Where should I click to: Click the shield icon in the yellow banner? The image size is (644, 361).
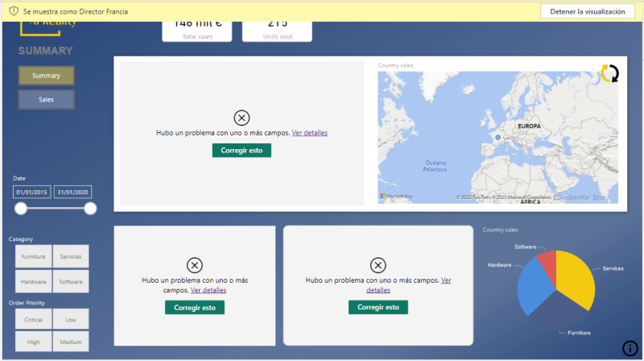point(13,11)
